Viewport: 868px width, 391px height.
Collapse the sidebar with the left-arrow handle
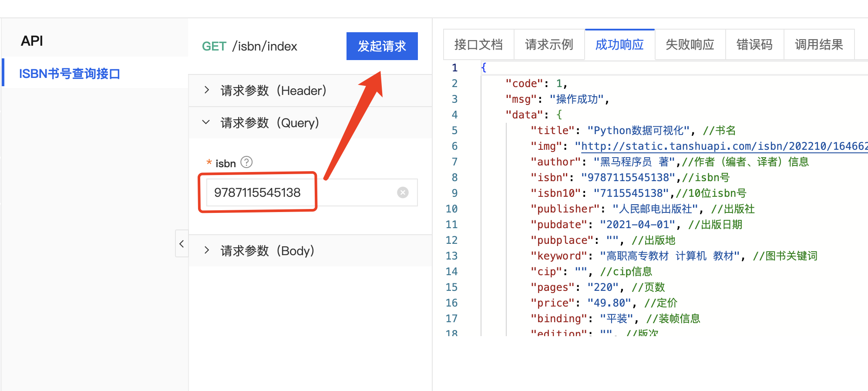coord(182,243)
